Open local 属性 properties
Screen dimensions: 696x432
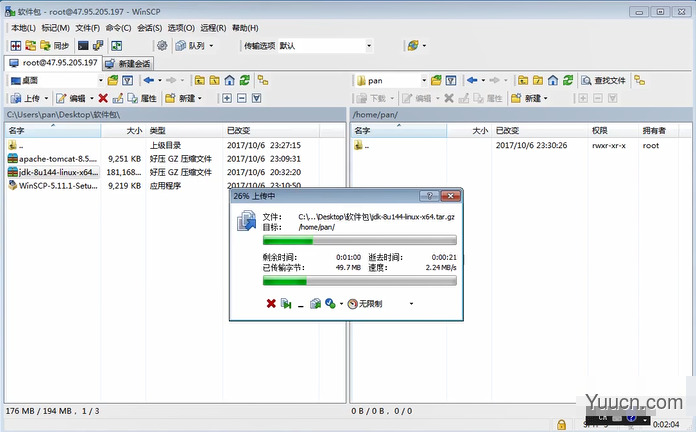142,98
